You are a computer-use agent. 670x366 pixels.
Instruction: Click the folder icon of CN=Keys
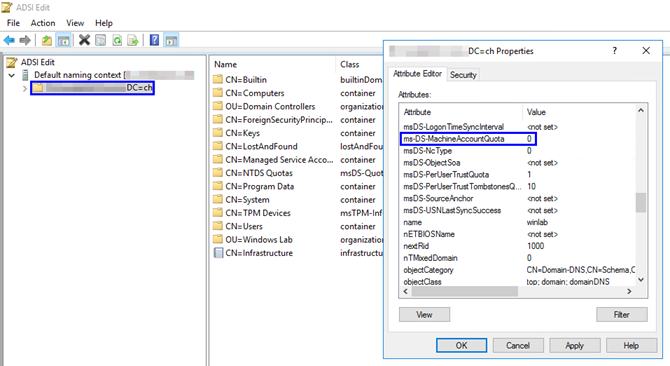[x=218, y=133]
